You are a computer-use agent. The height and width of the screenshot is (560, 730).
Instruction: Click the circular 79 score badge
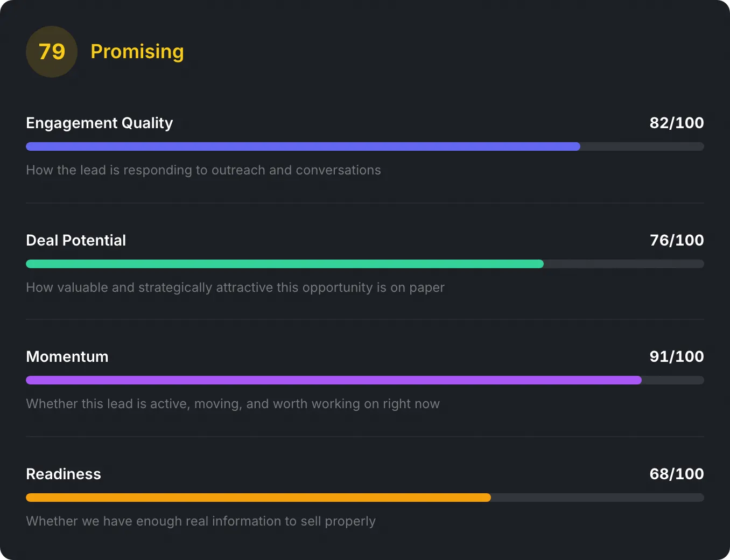[51, 52]
